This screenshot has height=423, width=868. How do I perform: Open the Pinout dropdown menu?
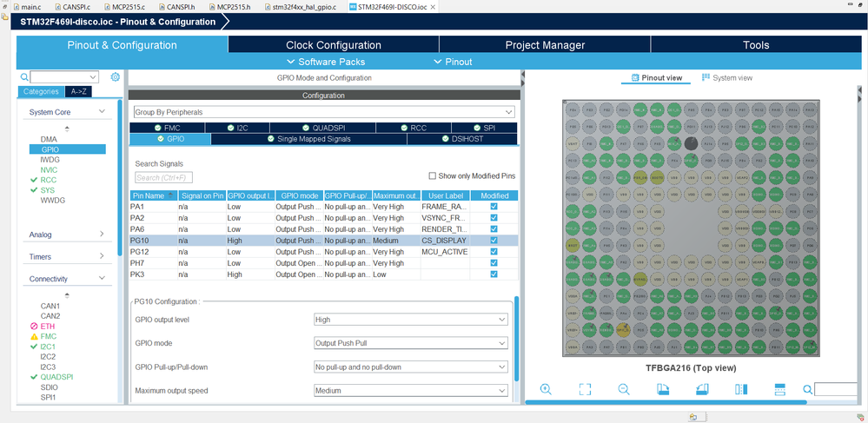click(x=453, y=62)
